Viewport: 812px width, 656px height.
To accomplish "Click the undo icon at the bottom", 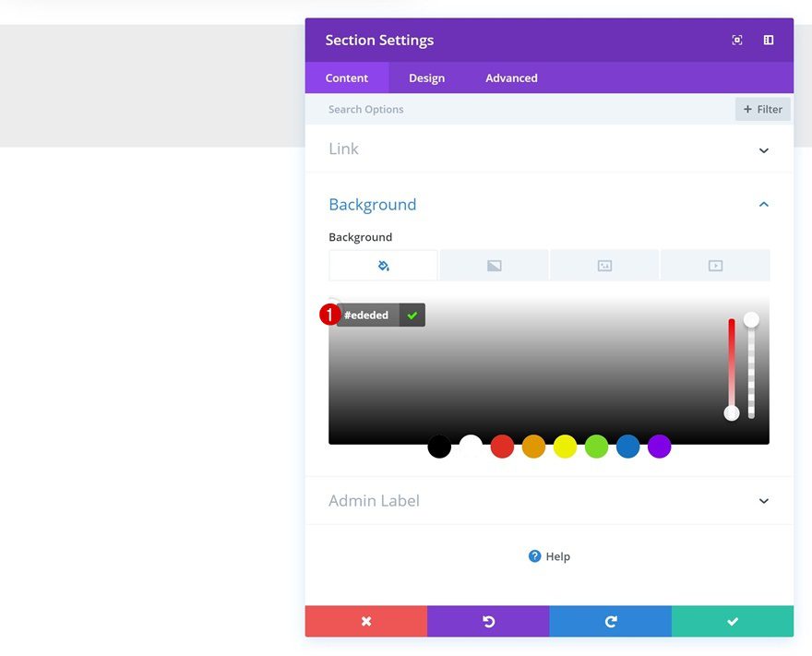I will 488,621.
